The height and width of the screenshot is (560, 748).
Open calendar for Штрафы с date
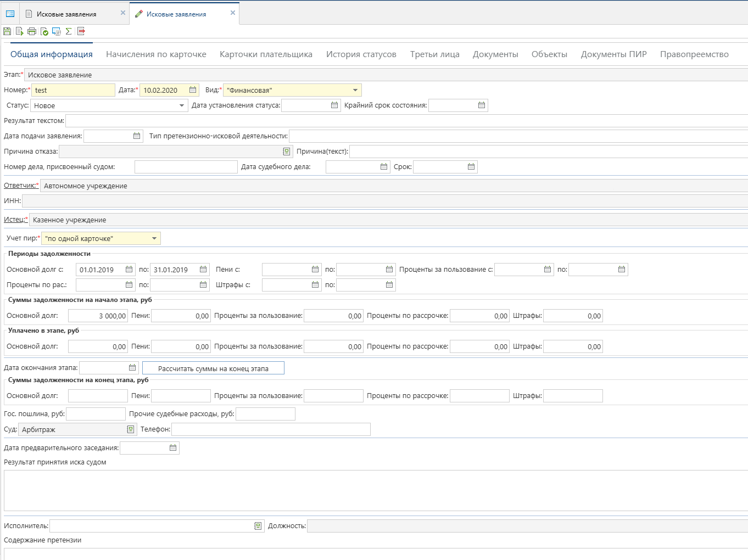(x=315, y=285)
